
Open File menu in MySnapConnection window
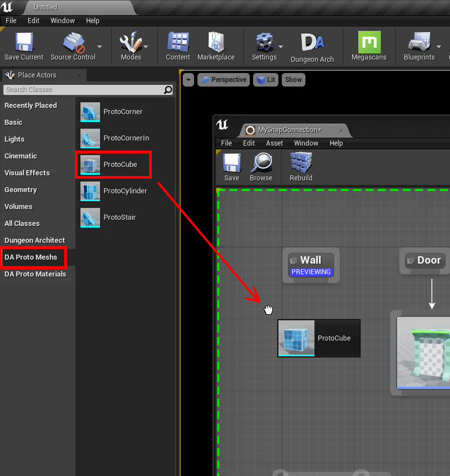click(x=226, y=143)
